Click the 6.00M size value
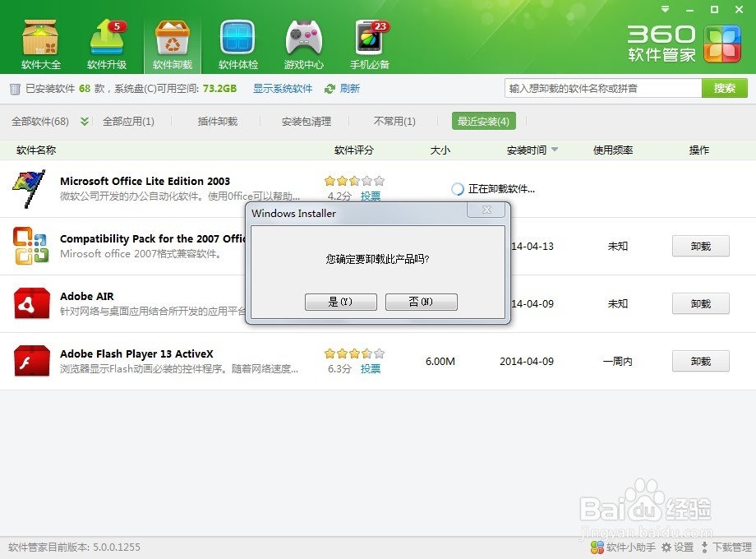 coord(440,361)
